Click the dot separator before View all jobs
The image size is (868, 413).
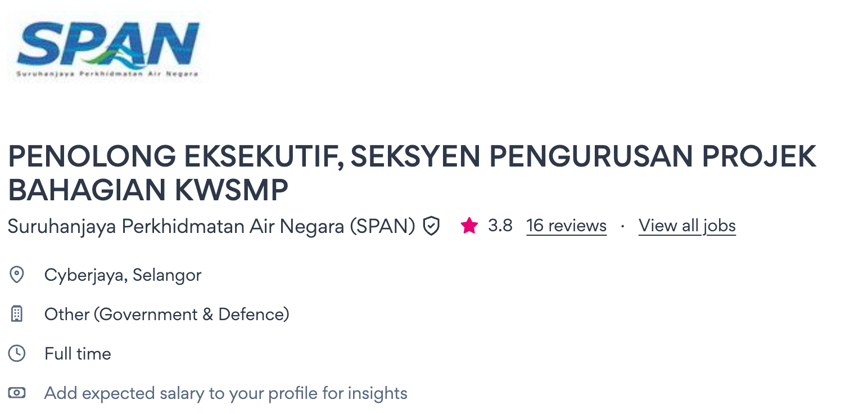click(x=623, y=226)
